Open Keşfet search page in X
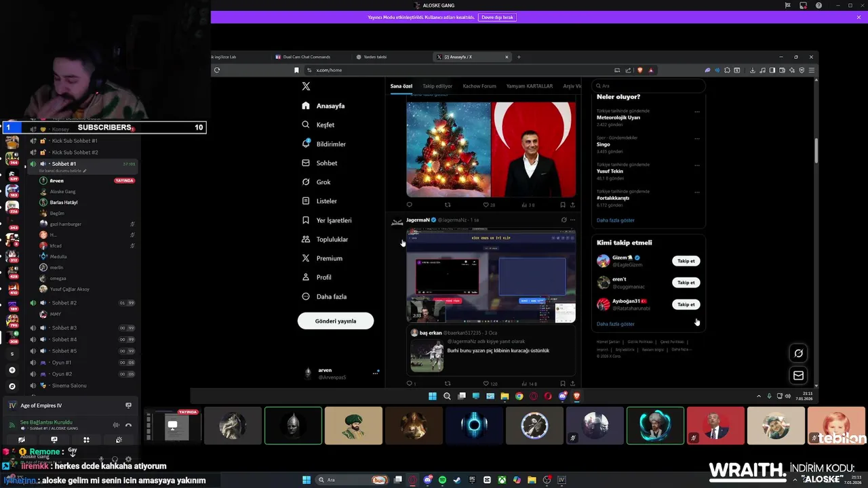The width and height of the screenshot is (868, 488). 319,125
